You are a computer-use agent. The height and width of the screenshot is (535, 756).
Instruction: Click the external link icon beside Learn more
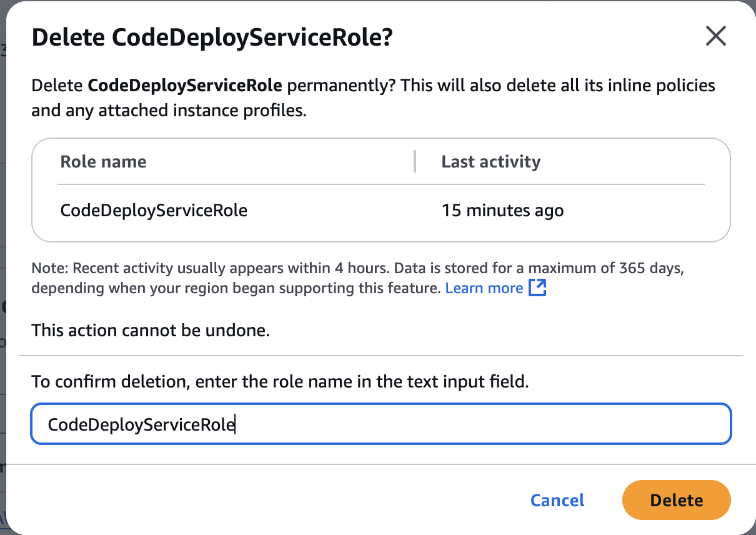(x=537, y=288)
